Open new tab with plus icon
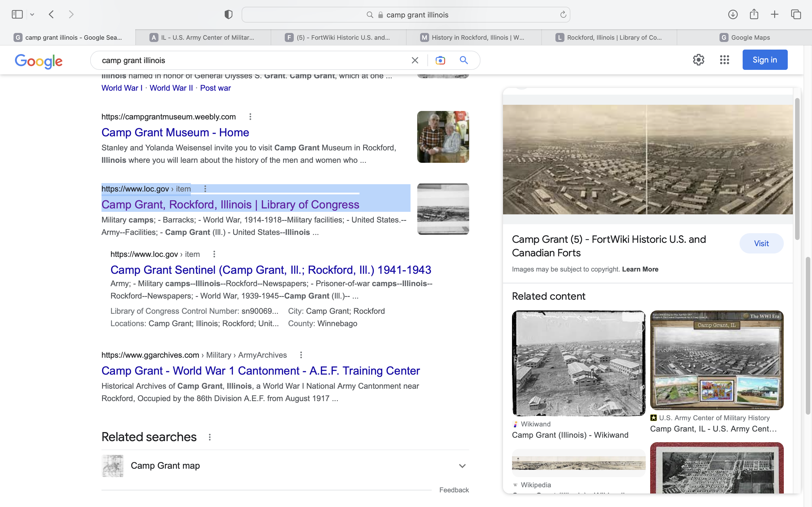812x507 pixels. (775, 14)
